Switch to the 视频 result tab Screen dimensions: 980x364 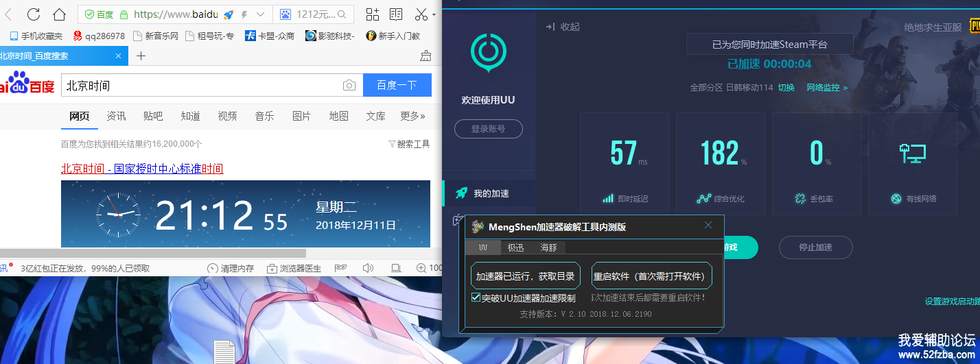[227, 116]
